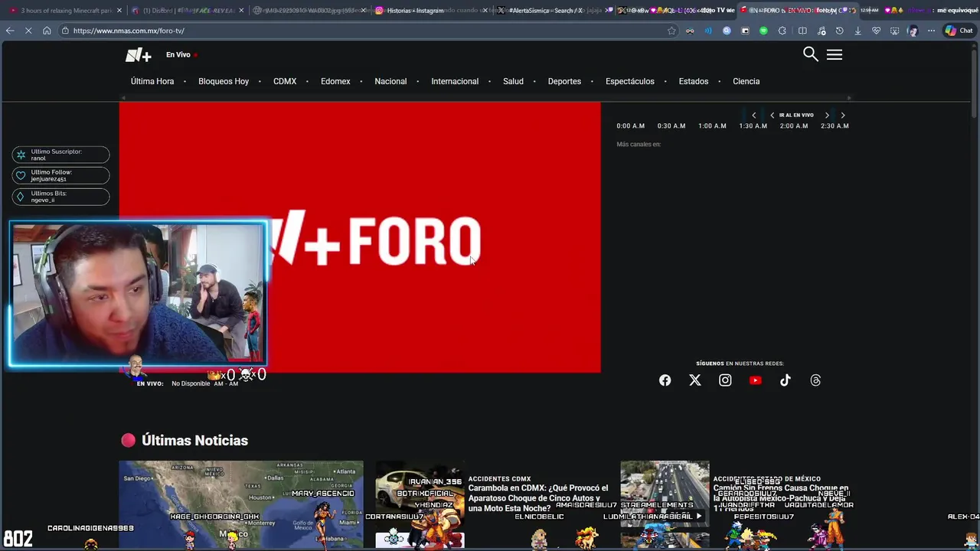Screen dimensions: 980x551
Task: Open the Nacional section
Action: click(390, 81)
